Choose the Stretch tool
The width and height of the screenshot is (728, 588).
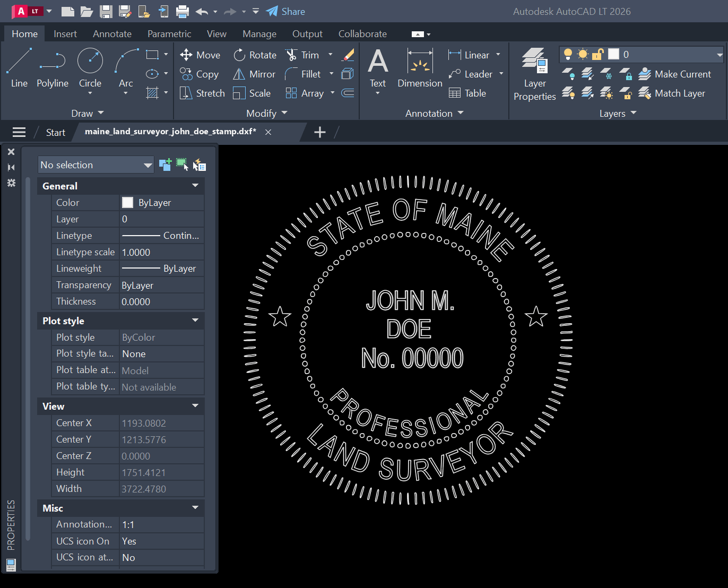tap(202, 93)
